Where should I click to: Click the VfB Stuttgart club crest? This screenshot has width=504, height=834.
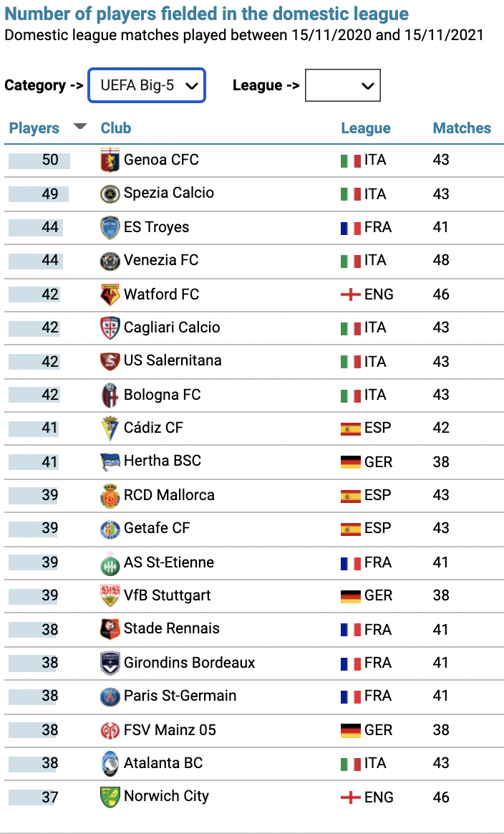click(110, 595)
